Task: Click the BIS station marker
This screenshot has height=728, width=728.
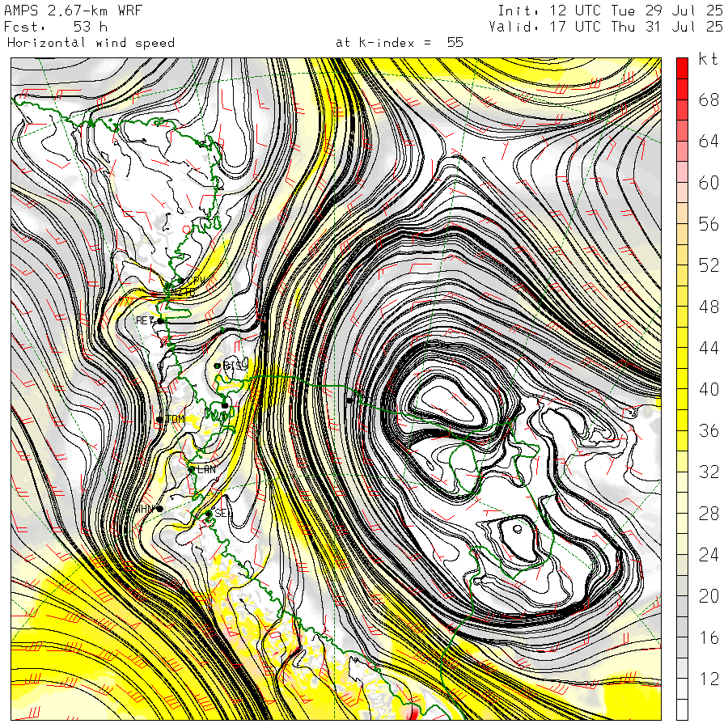Action: (x=217, y=366)
